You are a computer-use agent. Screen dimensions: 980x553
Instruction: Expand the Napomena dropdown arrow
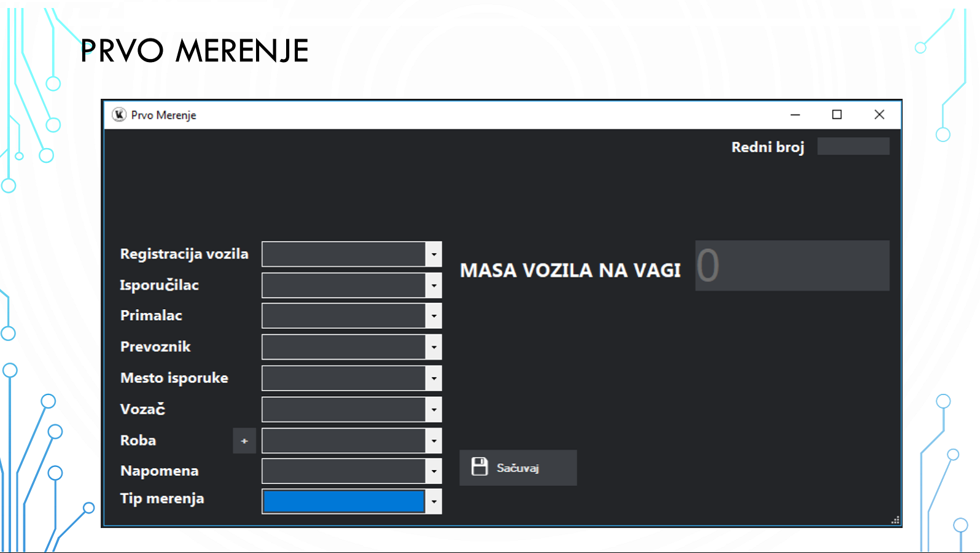point(434,471)
